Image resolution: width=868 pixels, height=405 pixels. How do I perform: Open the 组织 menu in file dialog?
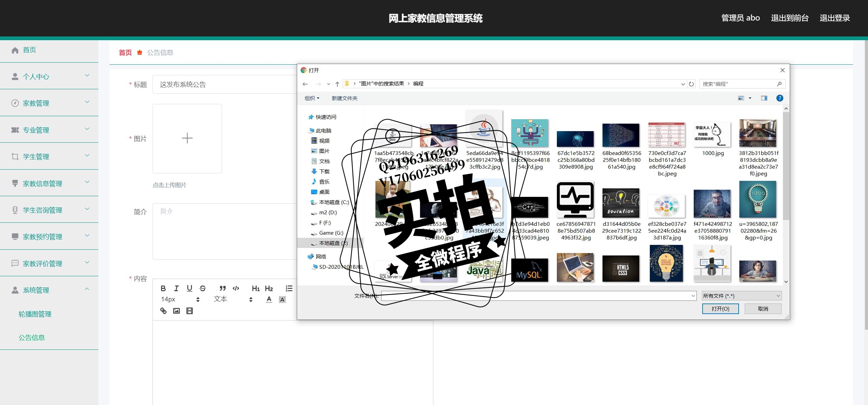pyautogui.click(x=312, y=98)
